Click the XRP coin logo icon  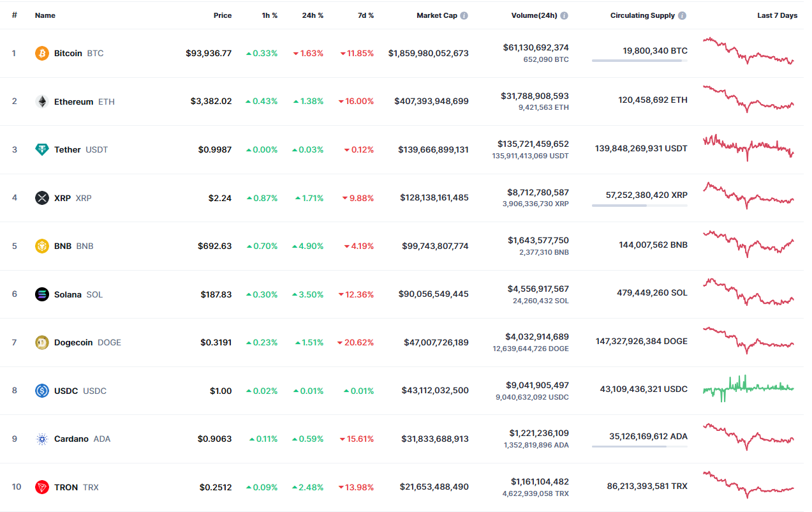tap(42, 198)
